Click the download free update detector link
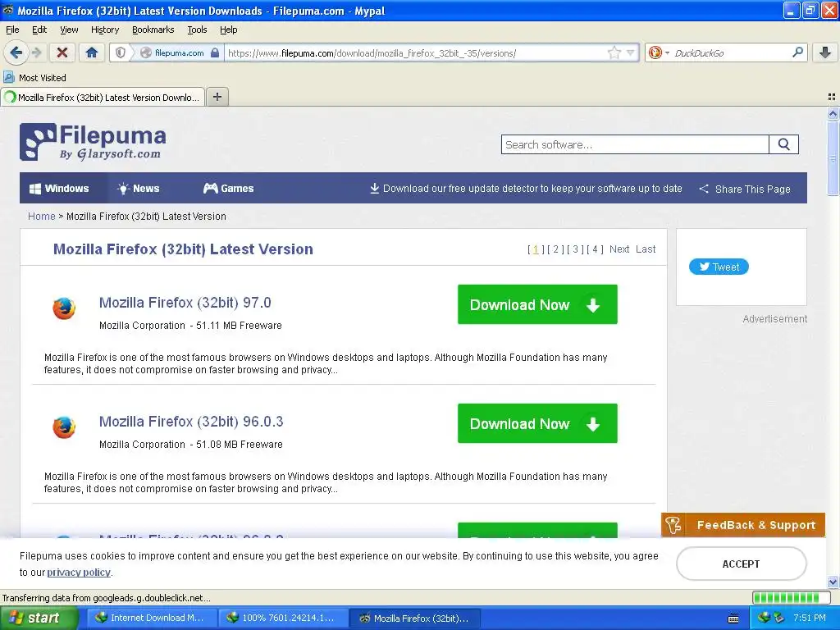 click(x=526, y=188)
